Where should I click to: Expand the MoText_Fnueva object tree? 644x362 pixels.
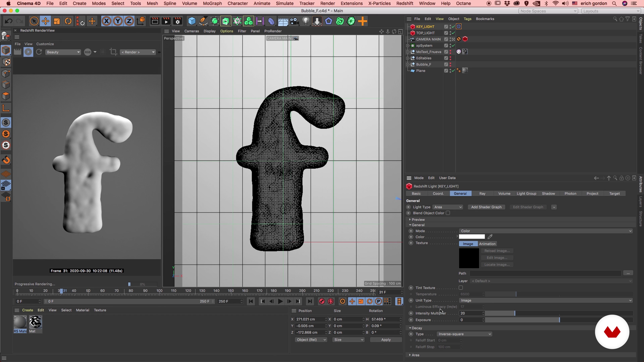point(408,52)
